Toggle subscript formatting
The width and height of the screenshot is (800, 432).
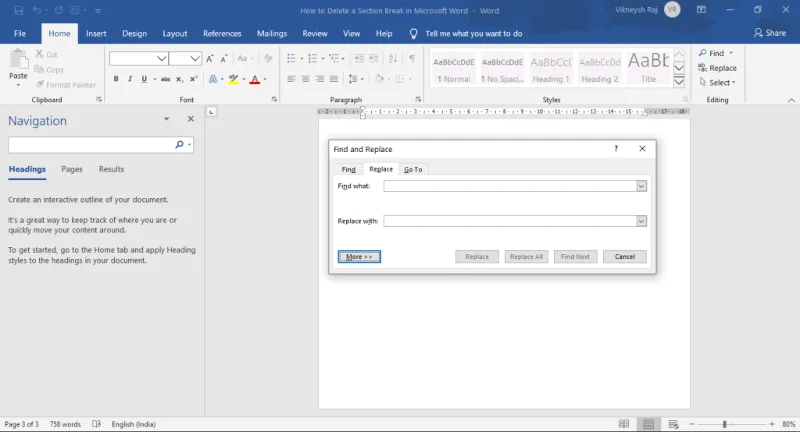click(x=180, y=79)
